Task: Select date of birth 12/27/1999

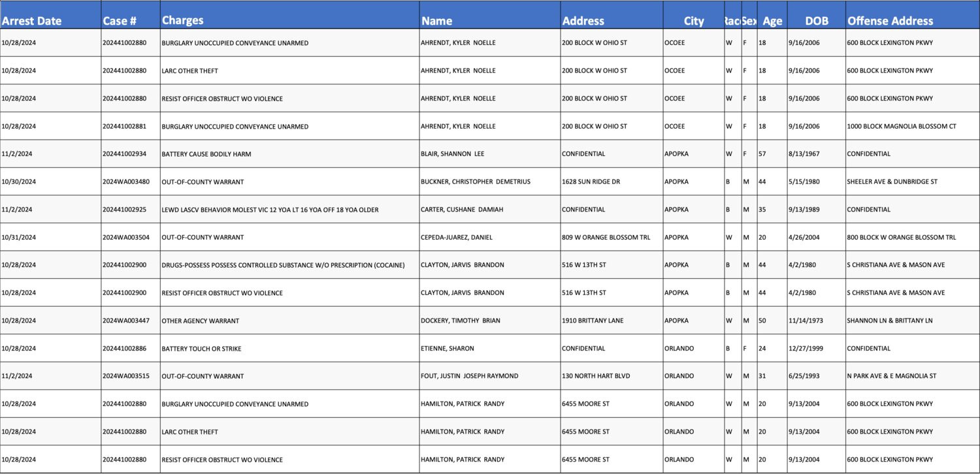Action: pos(817,348)
